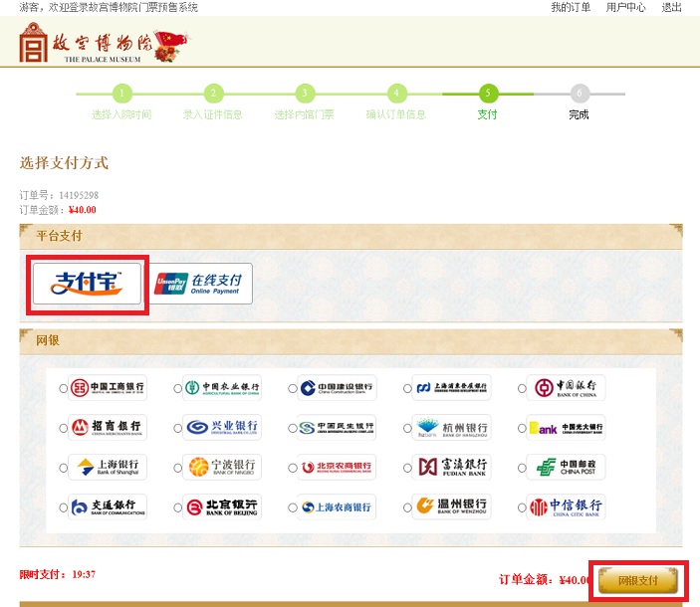This screenshot has width=700, height=607.
Task: Click the Palace Museum logo
Action: tap(103, 42)
